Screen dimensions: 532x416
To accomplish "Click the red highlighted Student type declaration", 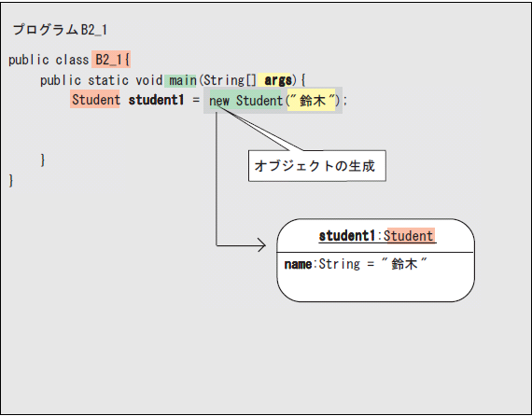I will coord(95,100).
